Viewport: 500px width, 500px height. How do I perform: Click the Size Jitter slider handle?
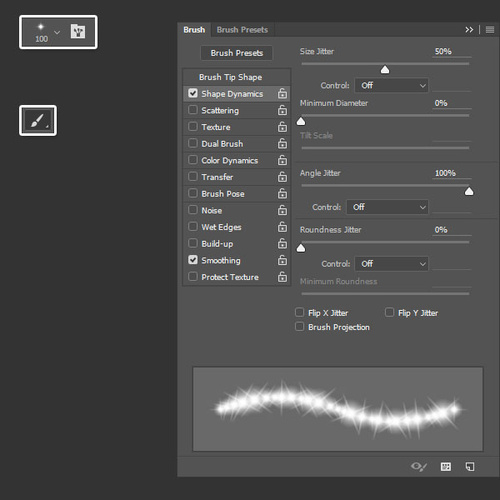tap(385, 70)
